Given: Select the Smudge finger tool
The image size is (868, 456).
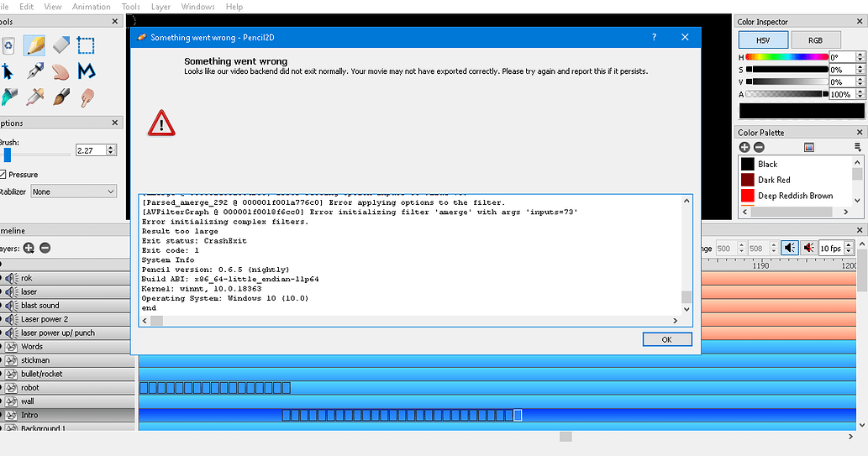Looking at the screenshot, I should 87,97.
